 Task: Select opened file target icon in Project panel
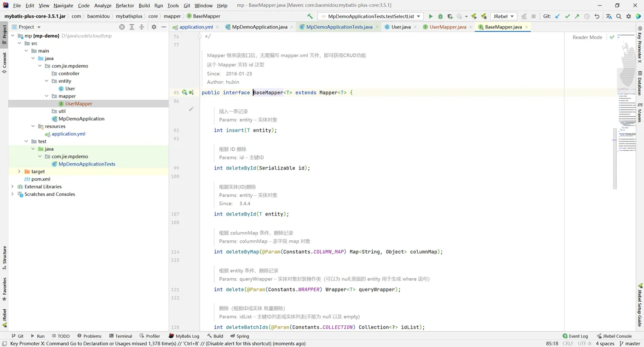pyautogui.click(x=122, y=27)
